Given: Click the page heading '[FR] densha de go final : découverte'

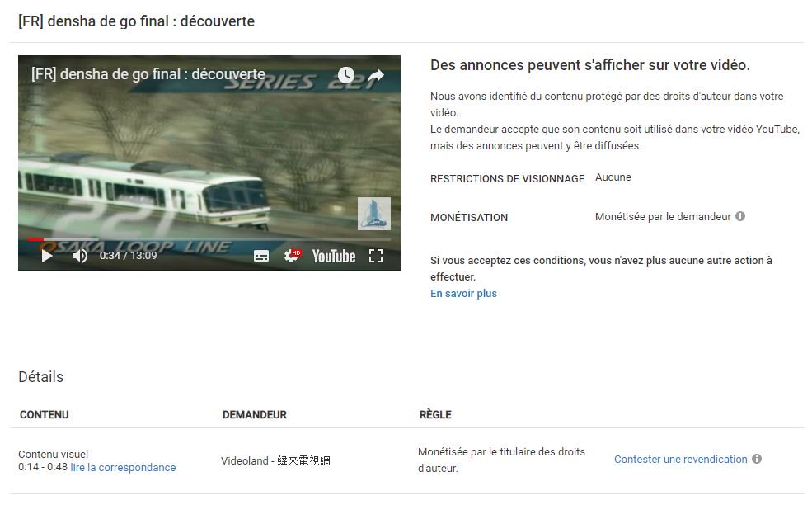Looking at the screenshot, I should (136, 21).
